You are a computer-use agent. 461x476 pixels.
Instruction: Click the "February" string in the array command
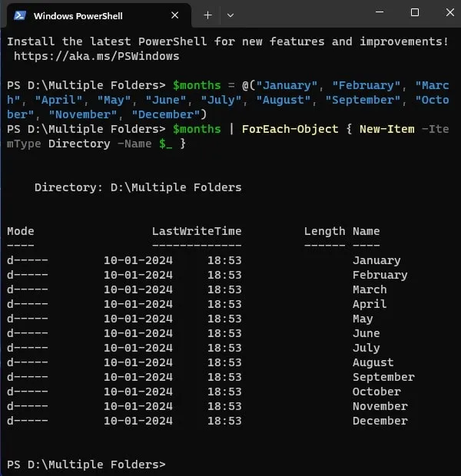tap(366, 85)
